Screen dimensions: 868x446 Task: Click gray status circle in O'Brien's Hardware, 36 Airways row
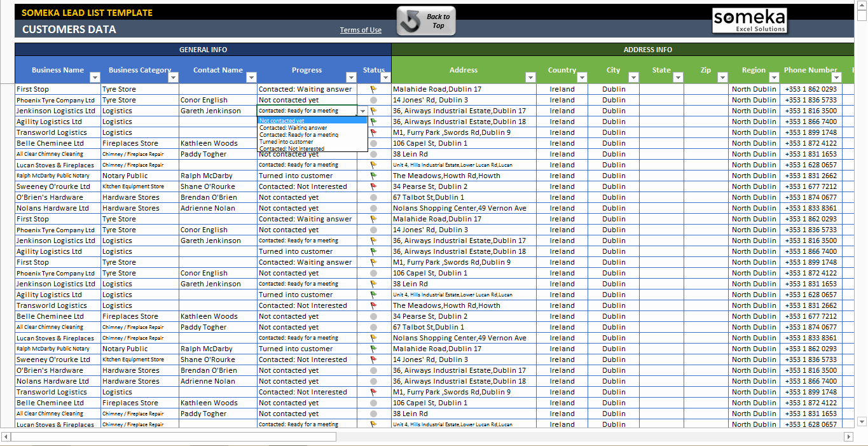(x=374, y=370)
